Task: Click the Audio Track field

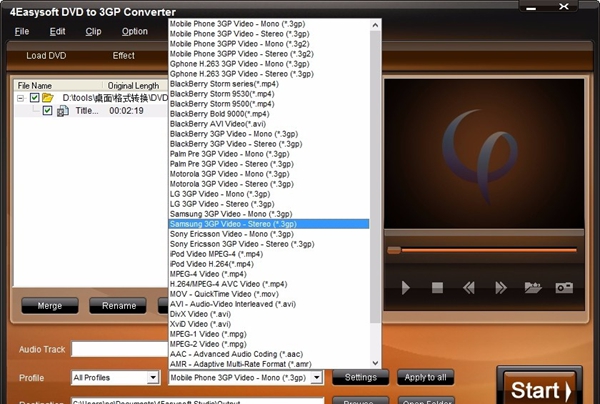Action: (x=119, y=349)
